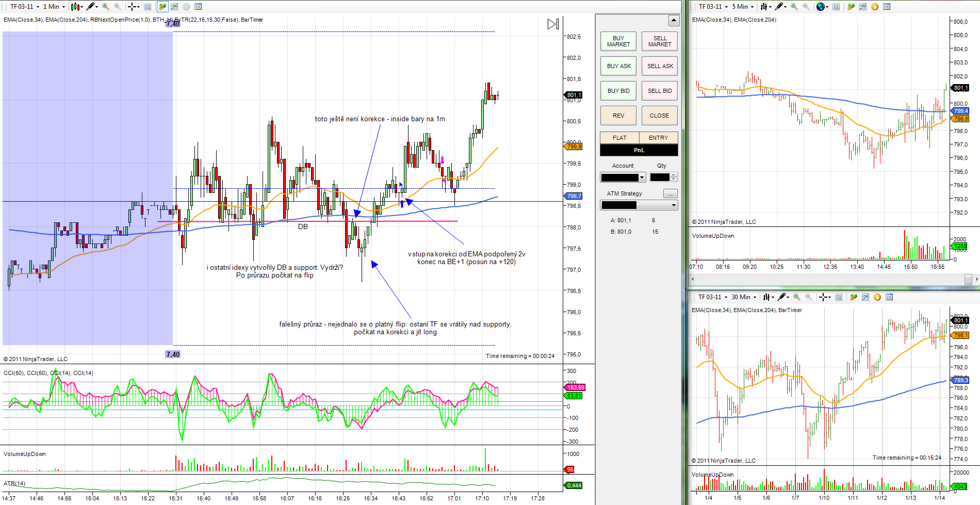Expand the ATM Strategy dropdown
The image size is (980, 505).
(674, 205)
